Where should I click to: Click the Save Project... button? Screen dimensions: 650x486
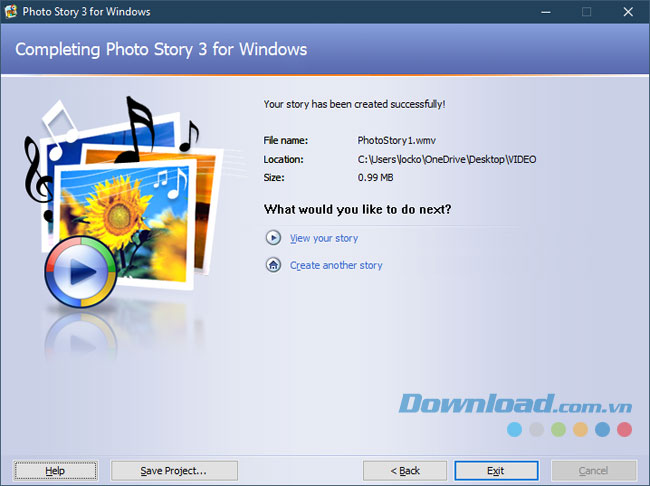pyautogui.click(x=174, y=471)
